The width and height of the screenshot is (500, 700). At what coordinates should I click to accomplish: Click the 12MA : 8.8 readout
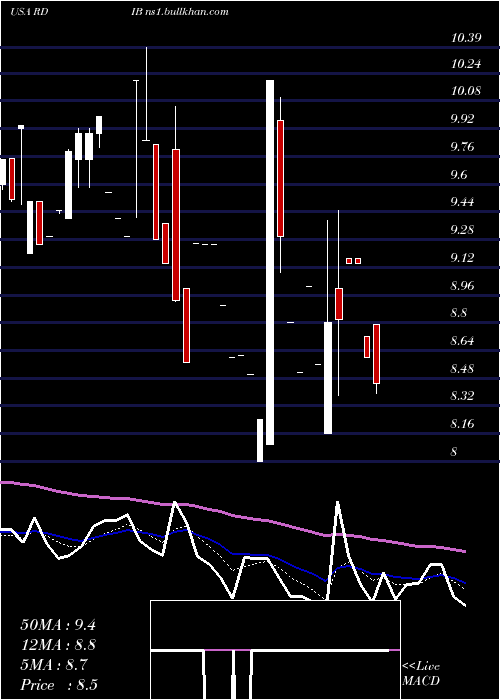(x=58, y=645)
